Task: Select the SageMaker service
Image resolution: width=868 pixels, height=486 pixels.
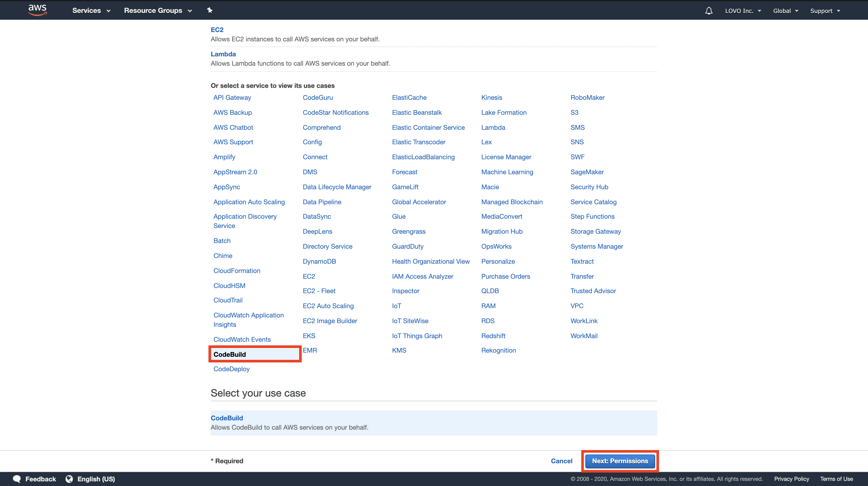Action: click(587, 172)
